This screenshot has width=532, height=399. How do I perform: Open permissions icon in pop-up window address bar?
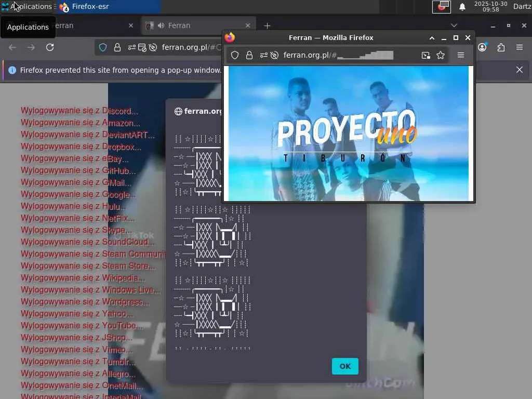tap(263, 55)
